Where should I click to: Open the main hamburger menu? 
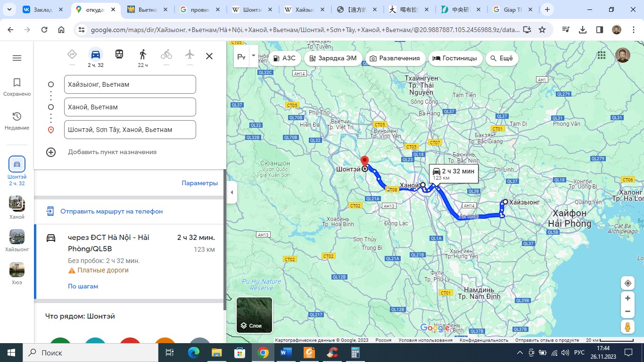(17, 58)
